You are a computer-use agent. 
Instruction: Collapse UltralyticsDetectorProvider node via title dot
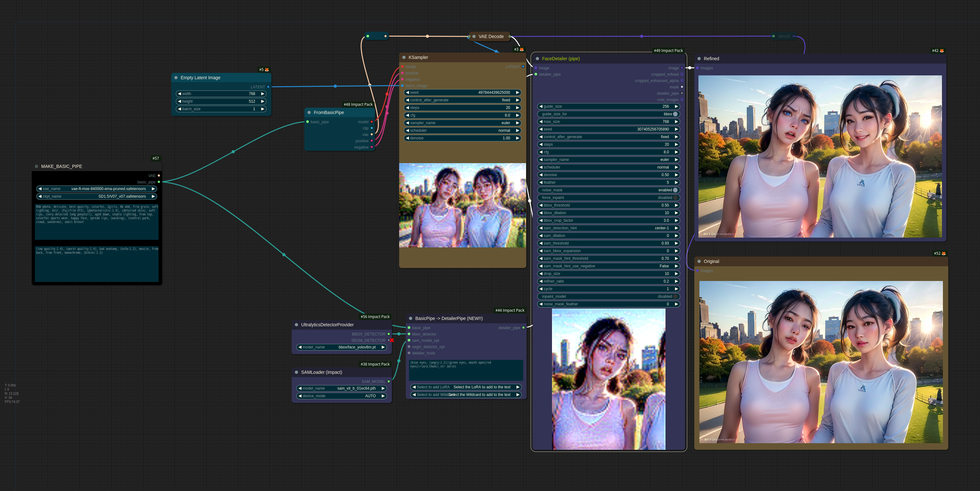296,325
